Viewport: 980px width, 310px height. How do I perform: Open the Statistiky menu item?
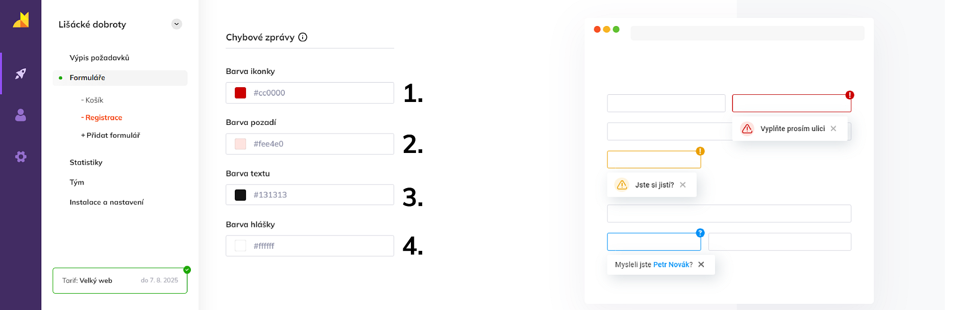[x=86, y=162]
